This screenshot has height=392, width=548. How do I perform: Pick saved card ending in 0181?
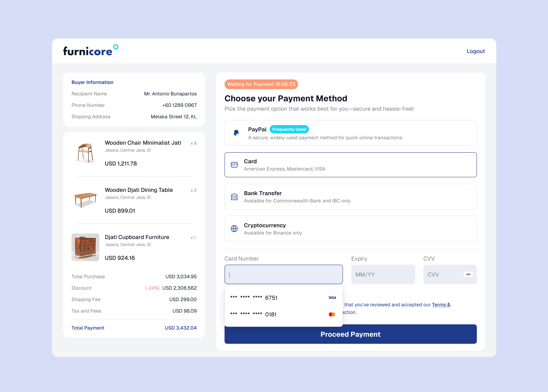[x=284, y=315]
